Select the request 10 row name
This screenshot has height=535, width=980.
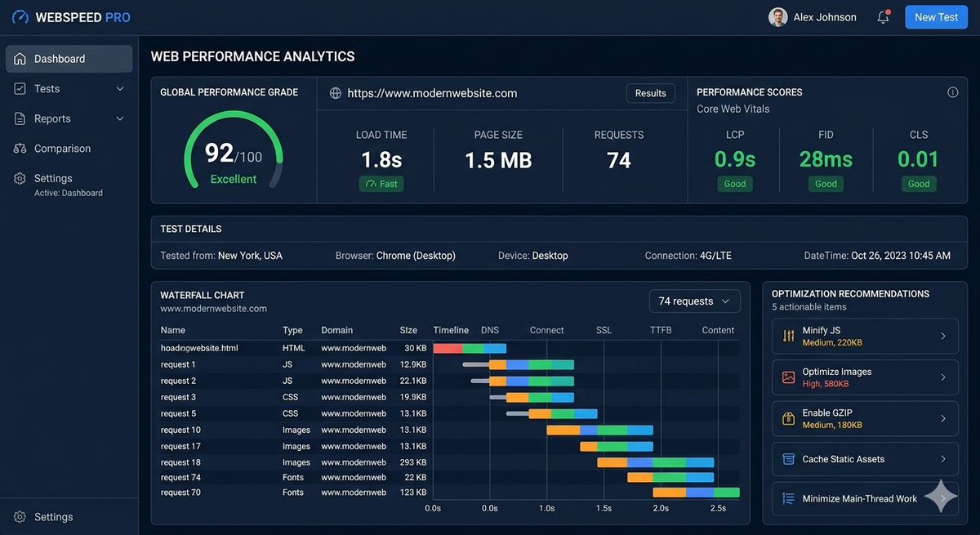click(x=180, y=430)
